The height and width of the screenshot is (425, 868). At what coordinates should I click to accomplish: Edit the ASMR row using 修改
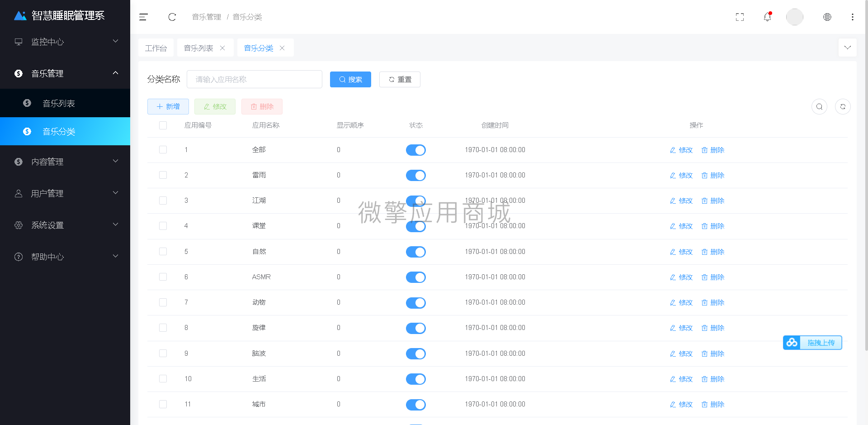click(x=681, y=277)
